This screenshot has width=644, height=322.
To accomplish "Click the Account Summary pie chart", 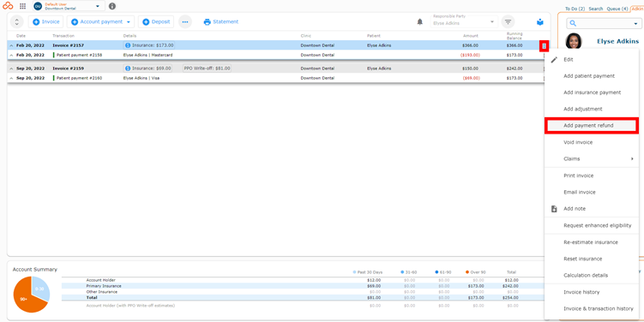I will click(32, 295).
